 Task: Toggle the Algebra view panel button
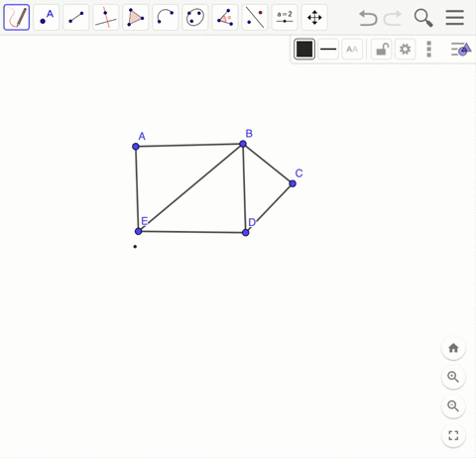tap(461, 50)
